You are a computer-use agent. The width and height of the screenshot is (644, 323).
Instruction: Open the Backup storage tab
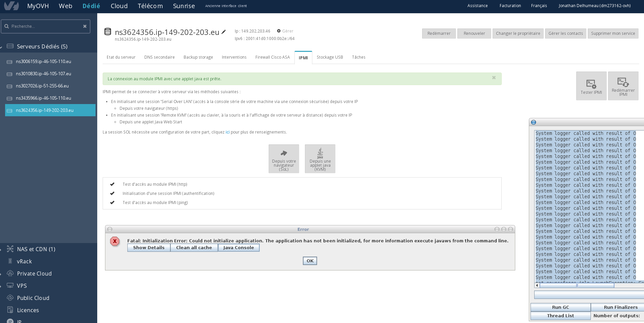pyautogui.click(x=198, y=57)
